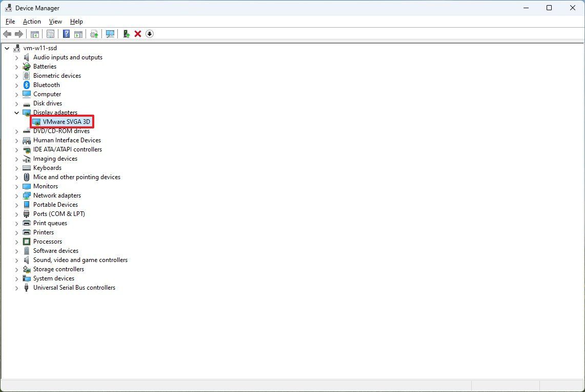Select the Universal Serial Bus controllers category
The width and height of the screenshot is (585, 392).
[74, 288]
